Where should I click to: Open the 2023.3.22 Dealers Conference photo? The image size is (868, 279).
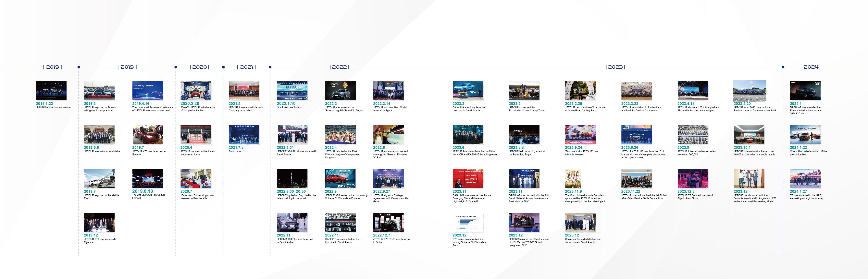click(637, 91)
